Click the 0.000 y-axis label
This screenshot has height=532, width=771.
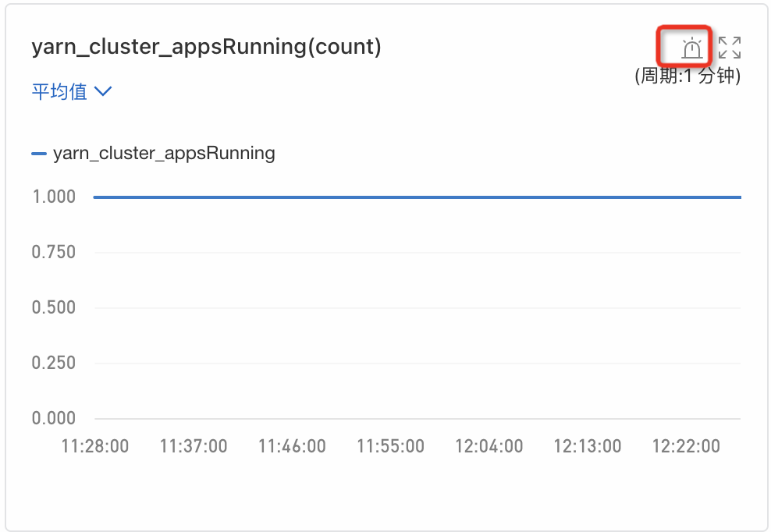[54, 418]
